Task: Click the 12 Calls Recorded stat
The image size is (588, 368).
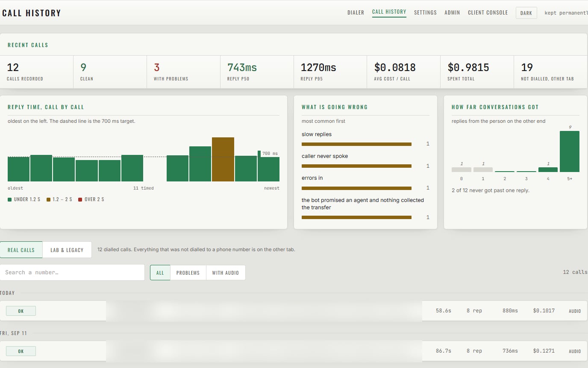Action: click(x=37, y=72)
